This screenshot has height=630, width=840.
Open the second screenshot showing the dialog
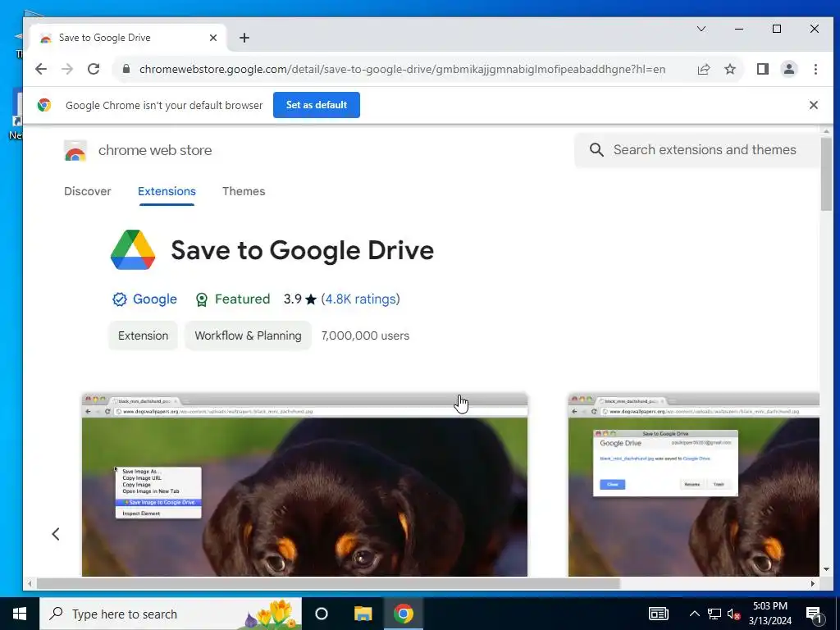(694, 485)
